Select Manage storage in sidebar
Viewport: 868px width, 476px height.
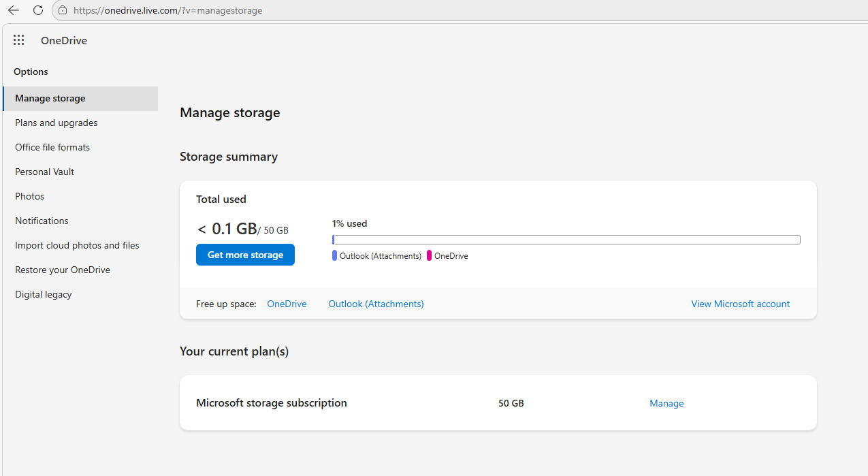(x=80, y=98)
